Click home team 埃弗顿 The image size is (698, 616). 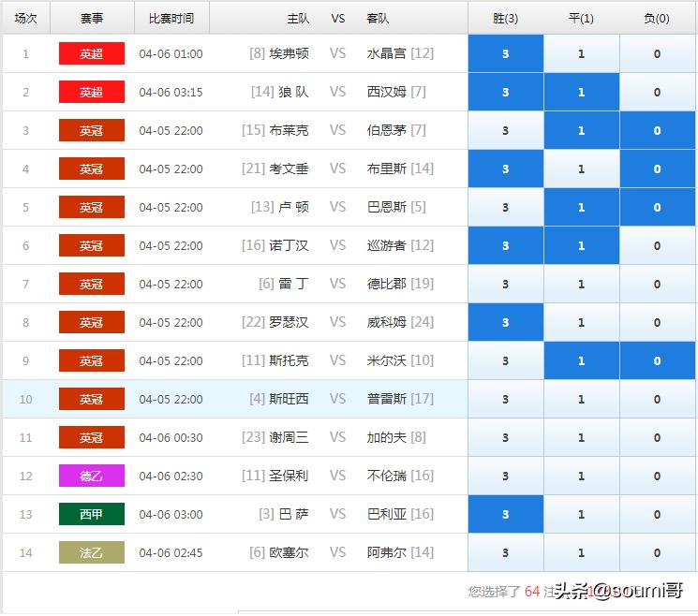click(289, 53)
